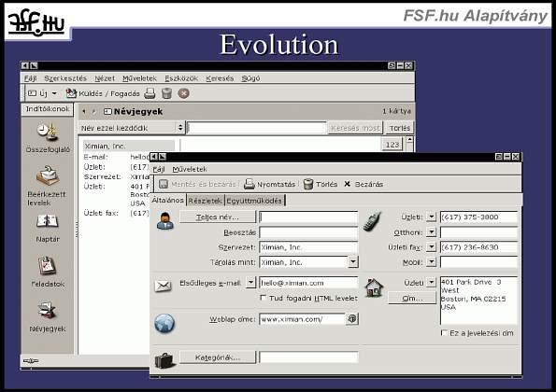
Task: Click the red stop icon in main toolbar
Action: 183,93
